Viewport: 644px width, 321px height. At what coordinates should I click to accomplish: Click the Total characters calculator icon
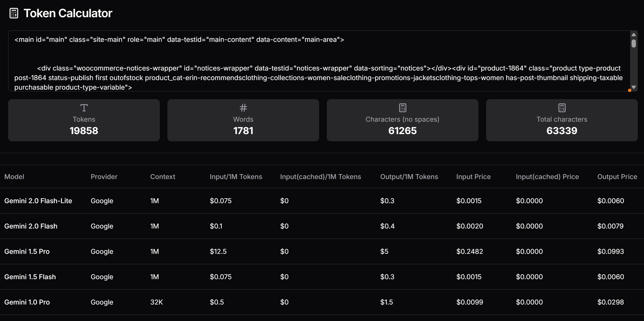[x=562, y=108]
